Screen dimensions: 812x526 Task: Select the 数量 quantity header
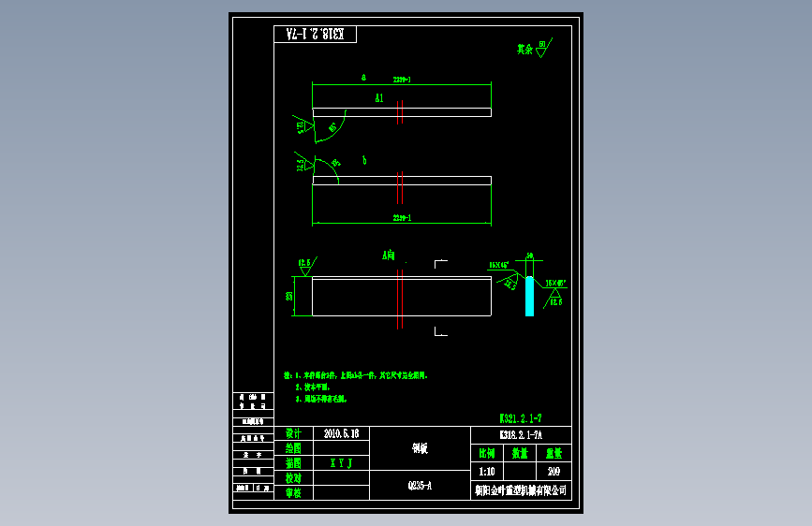(520, 454)
